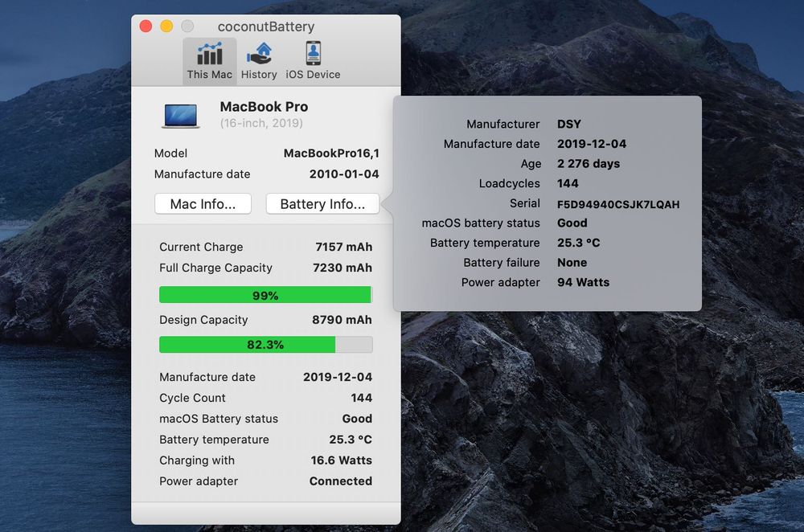Select the MacBookPro16,1 model value
Screen dimensions: 804x532
[331, 153]
